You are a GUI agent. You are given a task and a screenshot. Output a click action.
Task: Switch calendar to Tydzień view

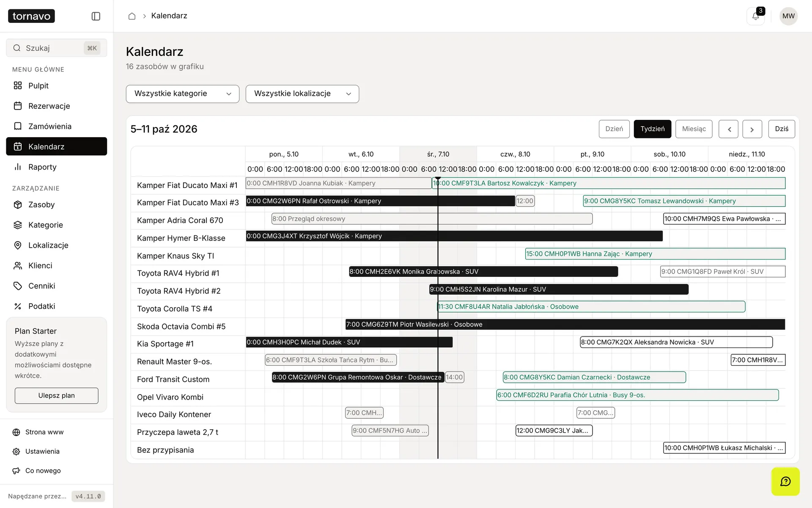click(x=653, y=129)
